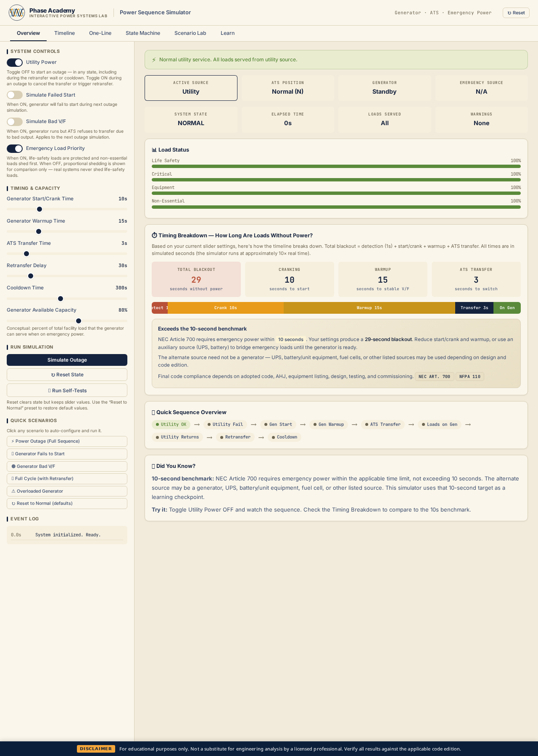Run the Generator Fails to Start scenario
The width and height of the screenshot is (538, 756).
point(67,454)
